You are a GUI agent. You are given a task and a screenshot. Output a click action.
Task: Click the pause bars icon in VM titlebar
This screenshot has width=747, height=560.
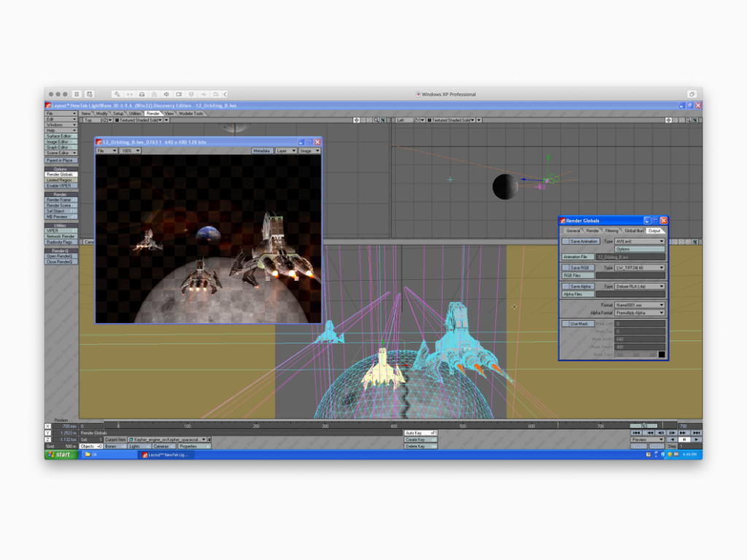pos(77,94)
